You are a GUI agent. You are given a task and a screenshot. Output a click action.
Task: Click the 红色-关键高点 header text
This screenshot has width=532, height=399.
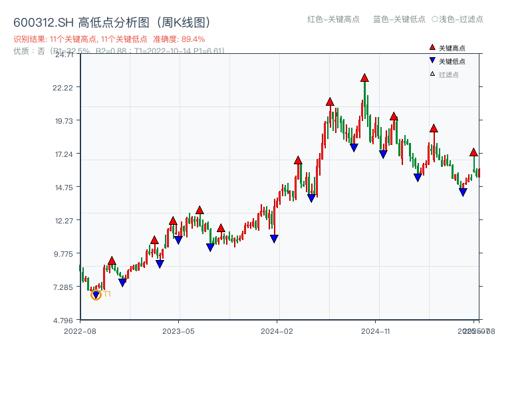(x=333, y=19)
